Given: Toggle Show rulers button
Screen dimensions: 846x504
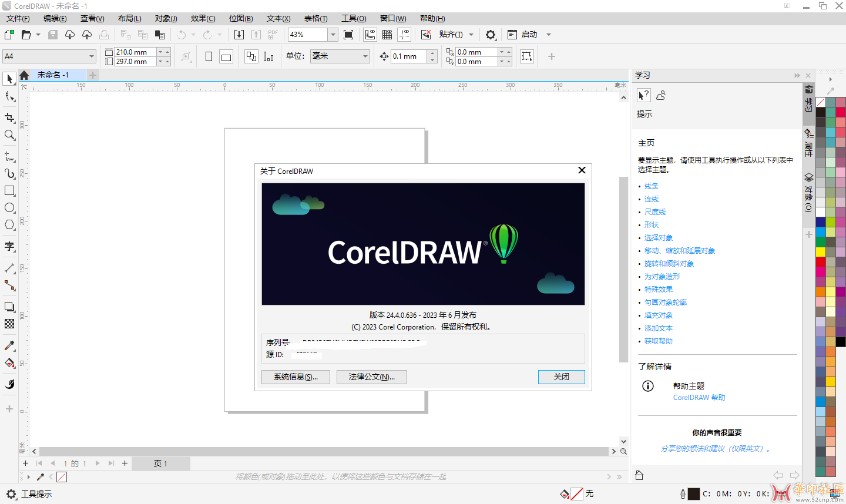Looking at the screenshot, I should pyautogui.click(x=370, y=35).
